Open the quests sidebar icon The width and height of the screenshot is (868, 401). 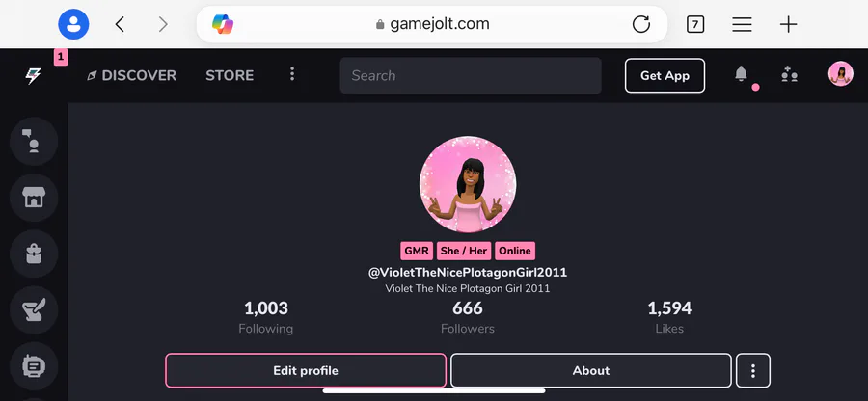point(34,310)
